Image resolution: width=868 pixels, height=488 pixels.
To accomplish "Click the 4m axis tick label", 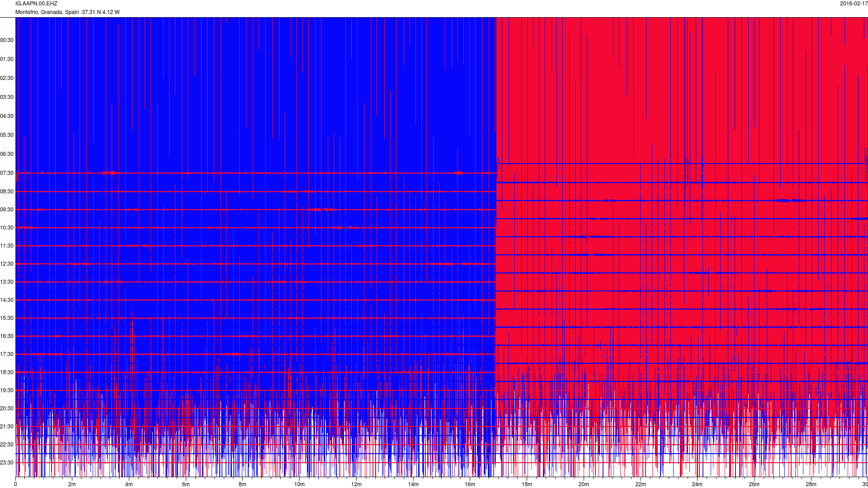I will pyautogui.click(x=129, y=484).
